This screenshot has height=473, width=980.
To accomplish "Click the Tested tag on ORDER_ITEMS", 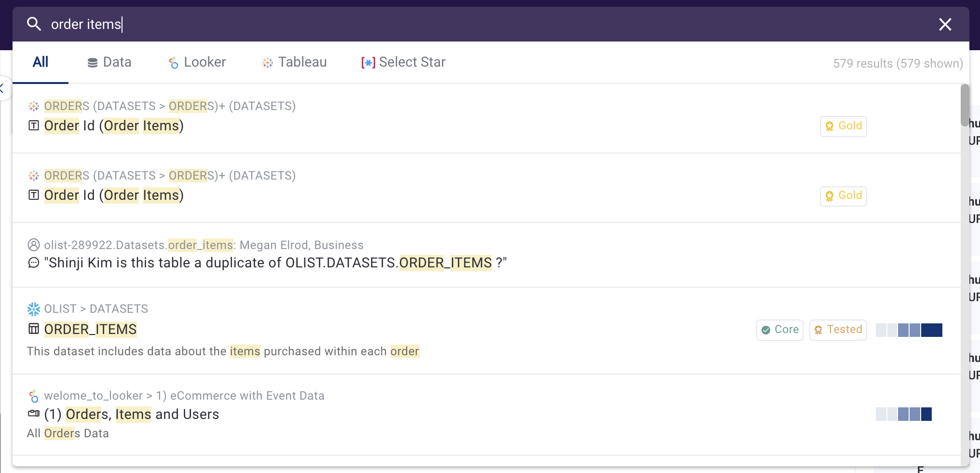I will [x=838, y=330].
